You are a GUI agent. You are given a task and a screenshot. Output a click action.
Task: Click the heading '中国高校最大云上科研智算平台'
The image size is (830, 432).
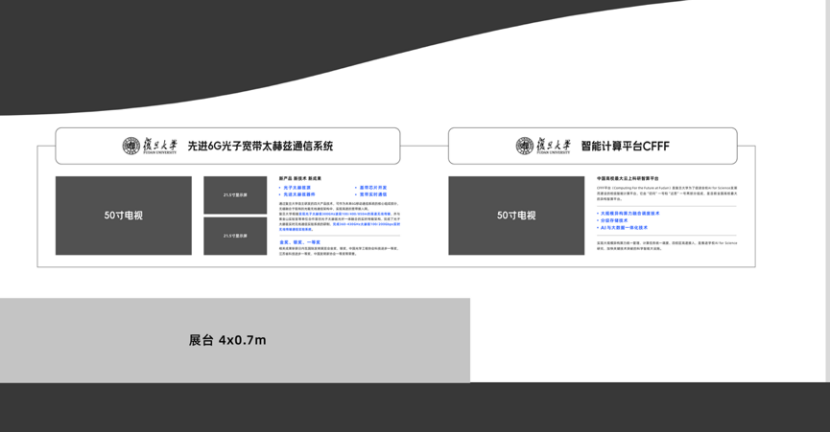tap(628, 179)
